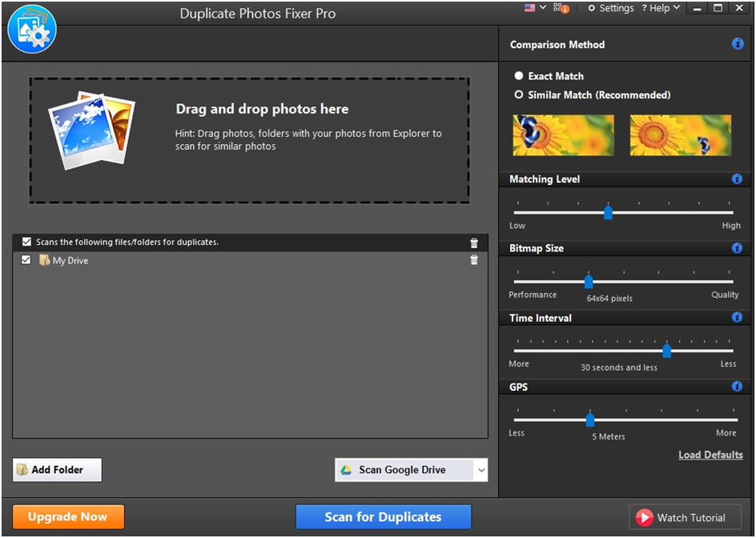Click the Add Folder button

pos(58,469)
